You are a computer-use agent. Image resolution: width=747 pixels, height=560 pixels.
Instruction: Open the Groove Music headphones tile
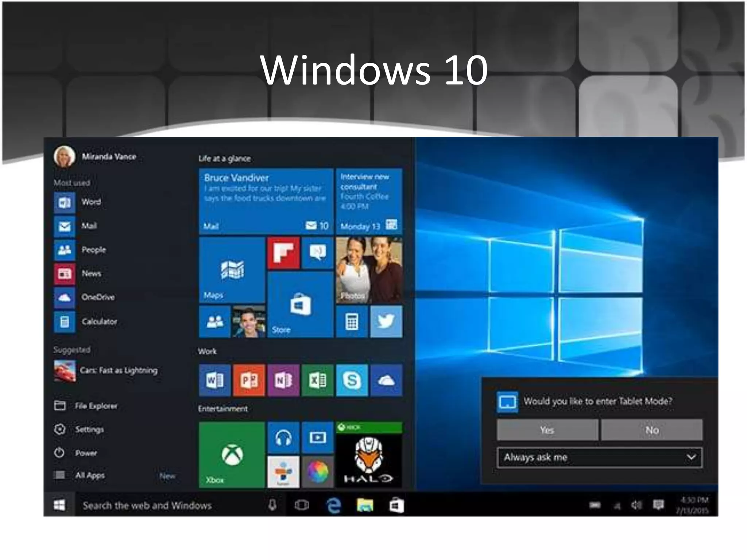pos(283,437)
